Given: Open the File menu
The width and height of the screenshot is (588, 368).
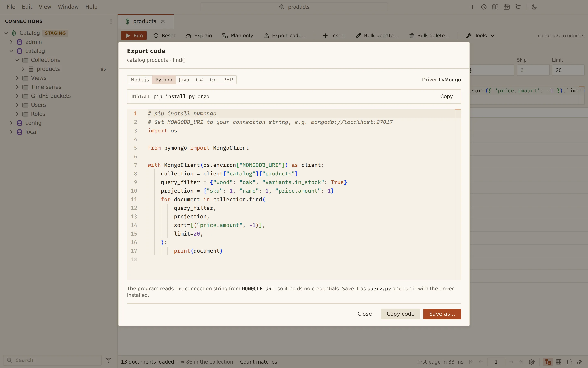Looking at the screenshot, I should [11, 7].
